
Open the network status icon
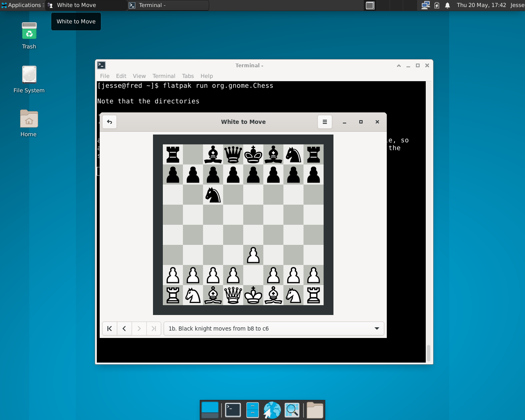[425, 5]
